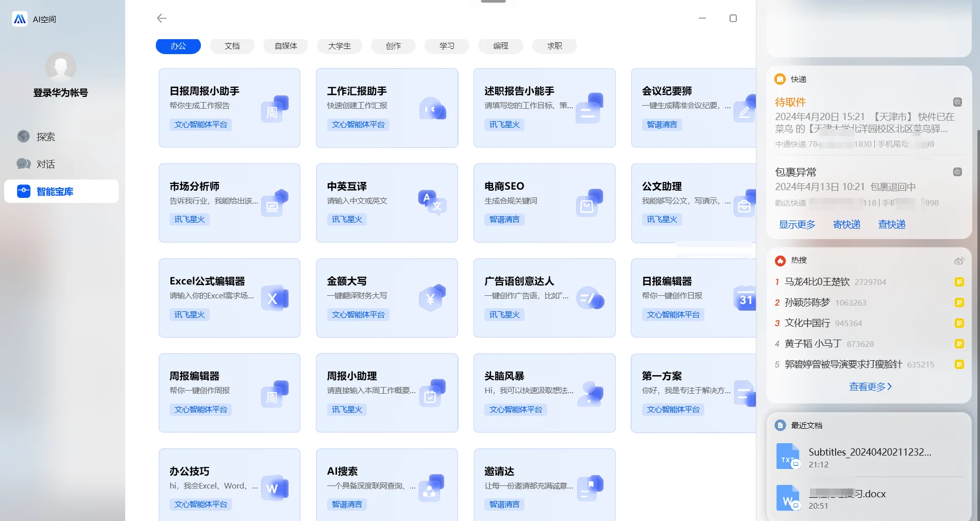Click the avatar to sign in Huawei account
This screenshot has height=521, width=980.
point(60,67)
